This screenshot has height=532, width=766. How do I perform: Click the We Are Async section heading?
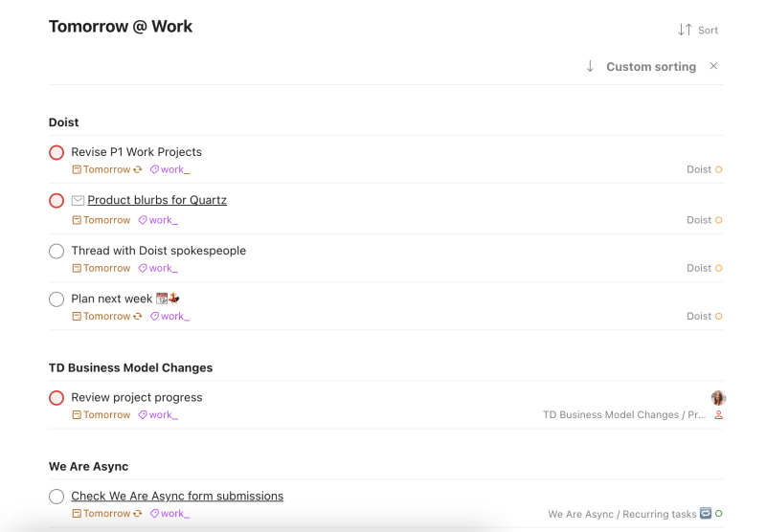[x=88, y=467]
